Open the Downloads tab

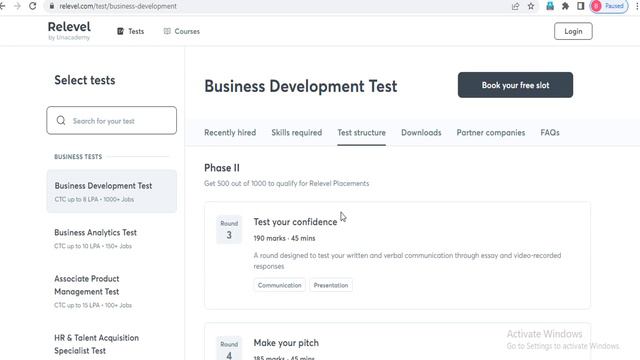coord(421,133)
